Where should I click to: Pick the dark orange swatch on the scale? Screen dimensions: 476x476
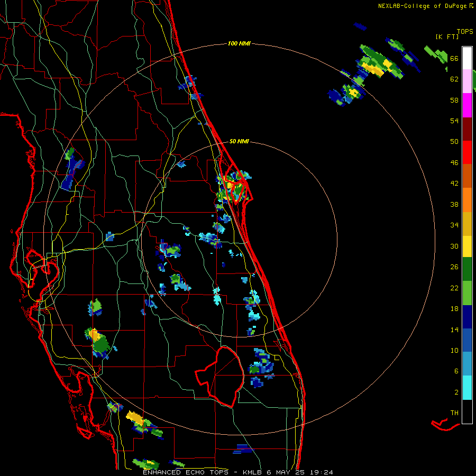[467, 176]
